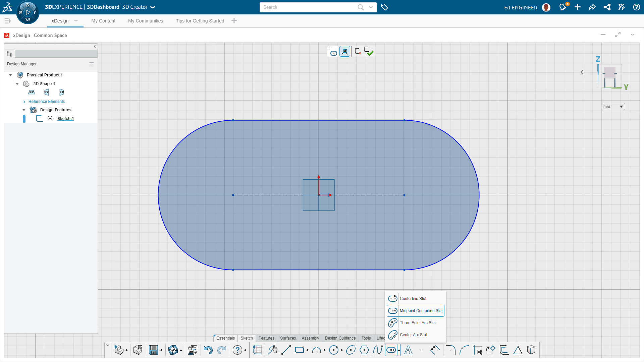The image size is (644, 362).
Task: Switch to the Features tab
Action: [x=266, y=338]
